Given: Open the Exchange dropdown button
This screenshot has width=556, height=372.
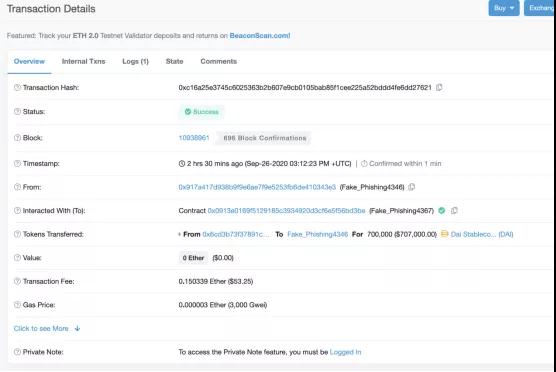Looking at the screenshot, I should pos(540,8).
